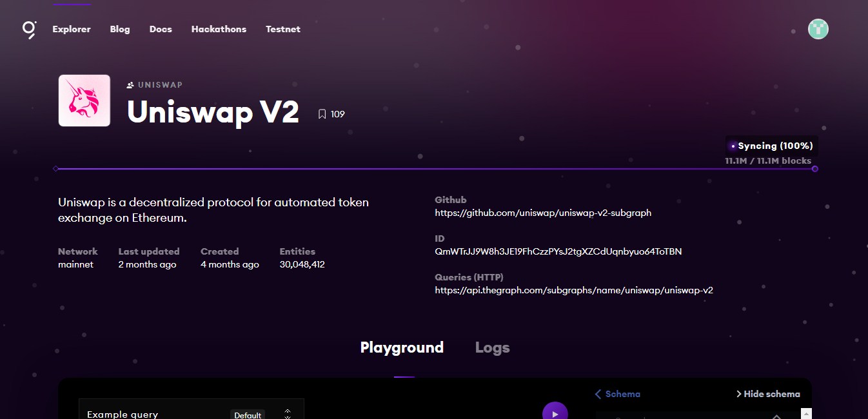
Task: Open the Blog nav item
Action: point(120,29)
